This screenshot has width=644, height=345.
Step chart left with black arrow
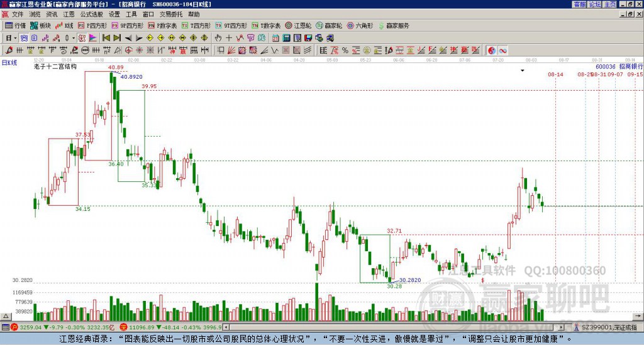tap(128, 38)
